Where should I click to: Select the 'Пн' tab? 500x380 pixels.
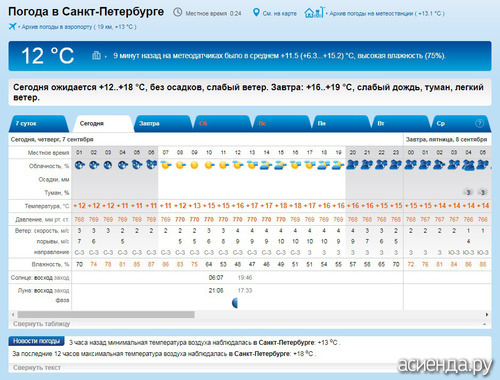click(x=341, y=123)
